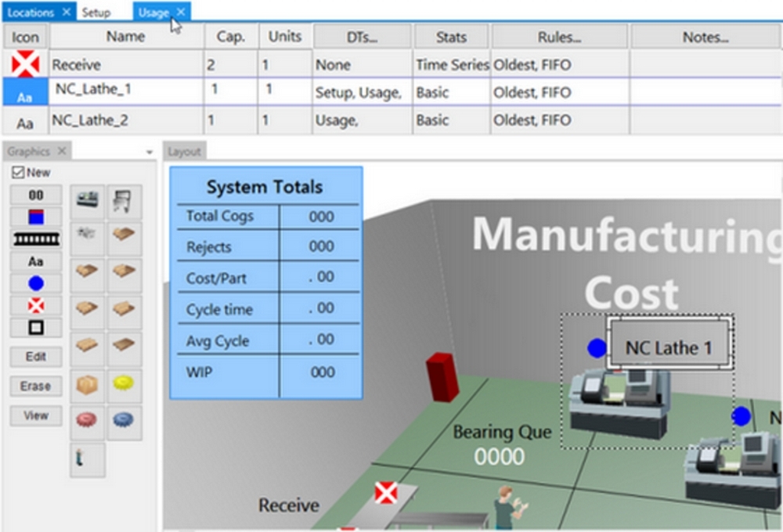Click the Receive label in layout
This screenshot has width=783, height=532.
[x=289, y=505]
